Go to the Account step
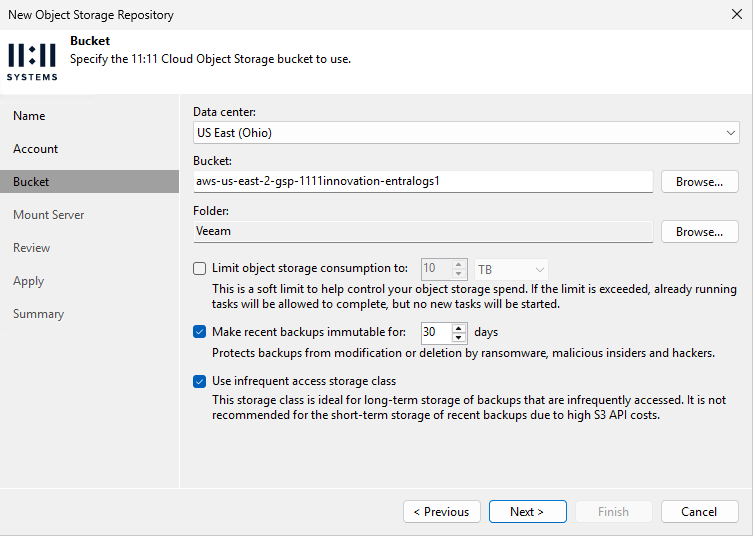The height and width of the screenshot is (536, 753). coord(36,149)
